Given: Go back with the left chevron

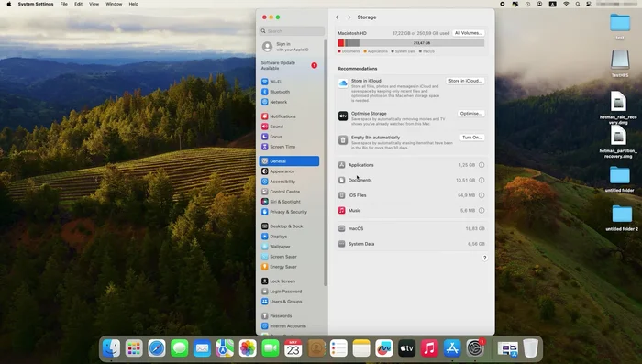Looking at the screenshot, I should [337, 17].
